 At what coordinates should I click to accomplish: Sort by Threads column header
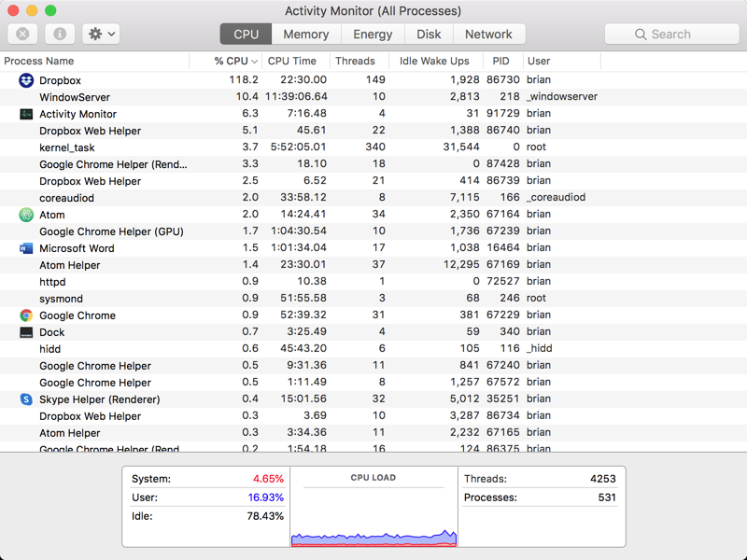tap(359, 61)
